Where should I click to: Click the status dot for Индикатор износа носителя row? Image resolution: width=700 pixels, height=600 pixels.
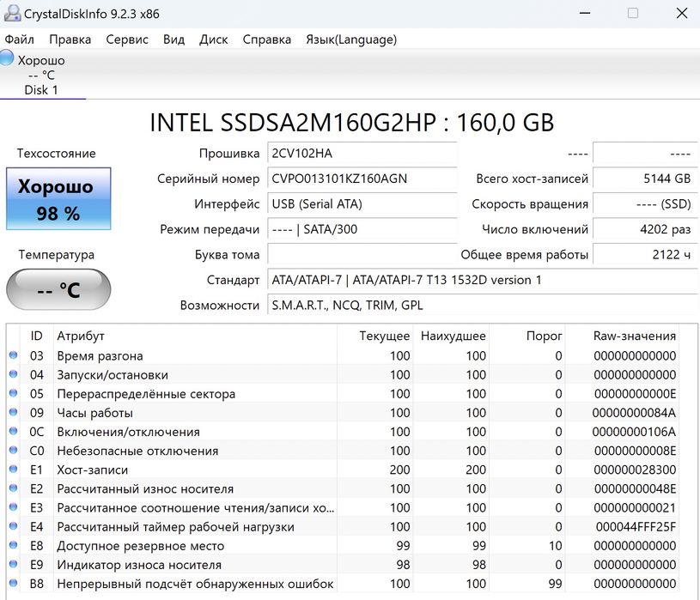14,563
